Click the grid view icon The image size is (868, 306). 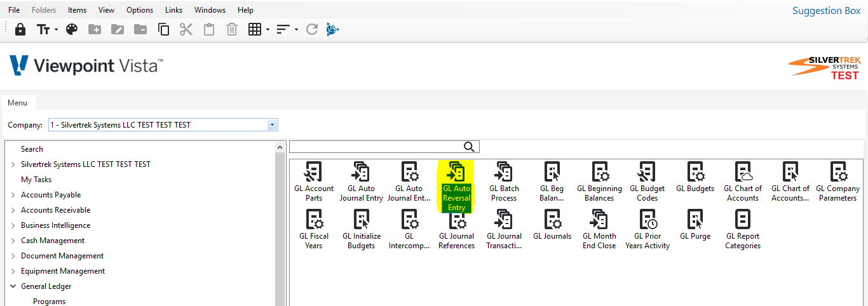click(255, 29)
